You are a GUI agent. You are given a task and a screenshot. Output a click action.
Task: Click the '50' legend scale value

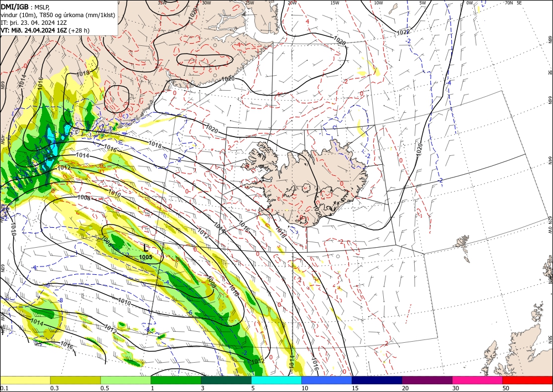pos(505,388)
